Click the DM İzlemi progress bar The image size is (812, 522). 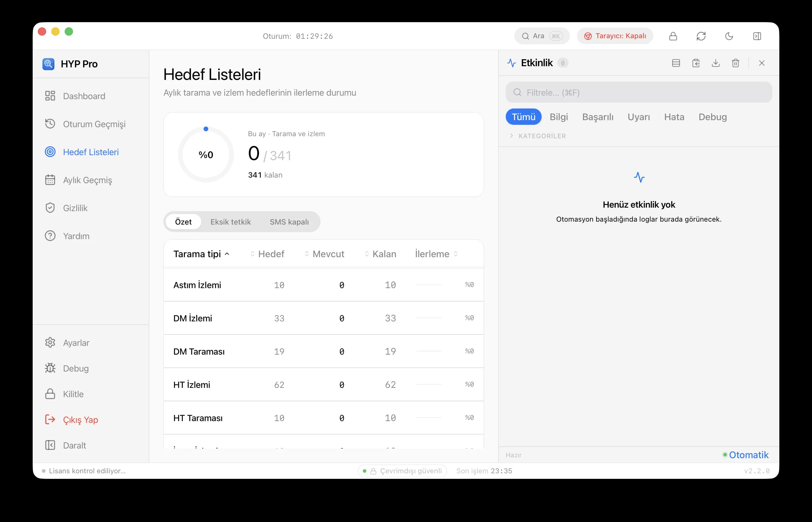[428, 318]
